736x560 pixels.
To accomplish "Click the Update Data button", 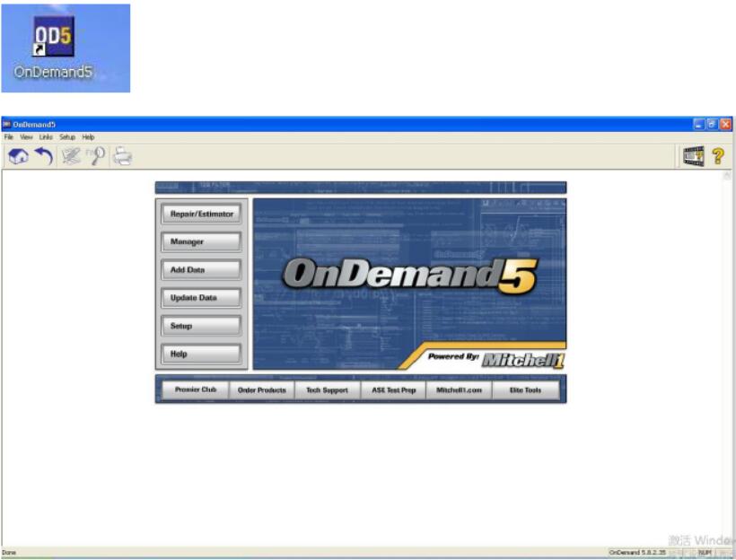I will click(201, 298).
